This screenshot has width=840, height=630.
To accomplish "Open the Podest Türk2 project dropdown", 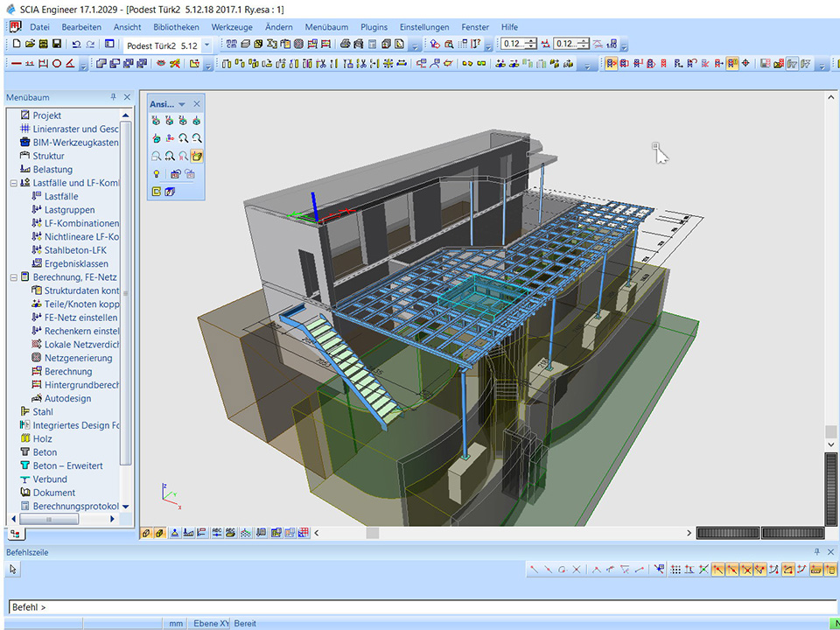I will [206, 45].
